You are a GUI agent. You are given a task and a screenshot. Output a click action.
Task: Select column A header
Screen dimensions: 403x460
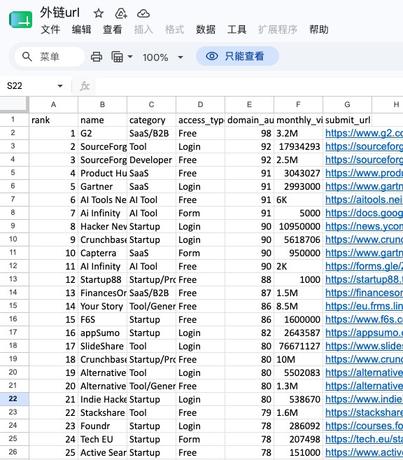tap(53, 105)
